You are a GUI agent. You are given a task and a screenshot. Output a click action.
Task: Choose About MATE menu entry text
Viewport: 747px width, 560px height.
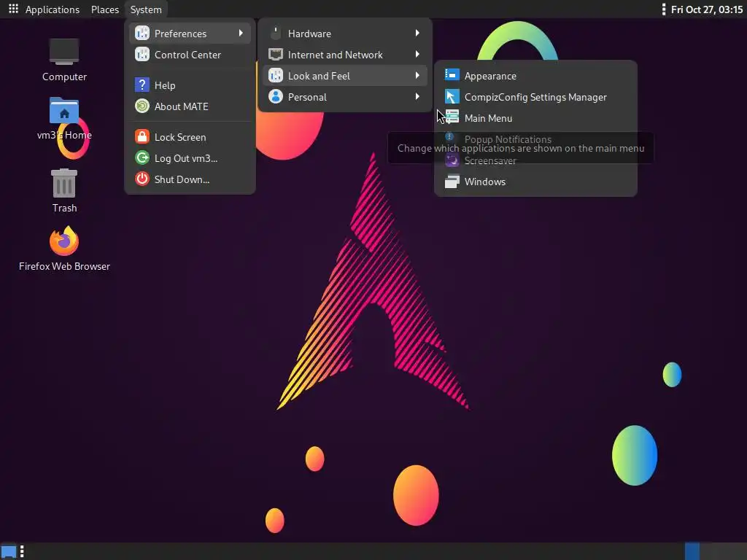(x=181, y=106)
